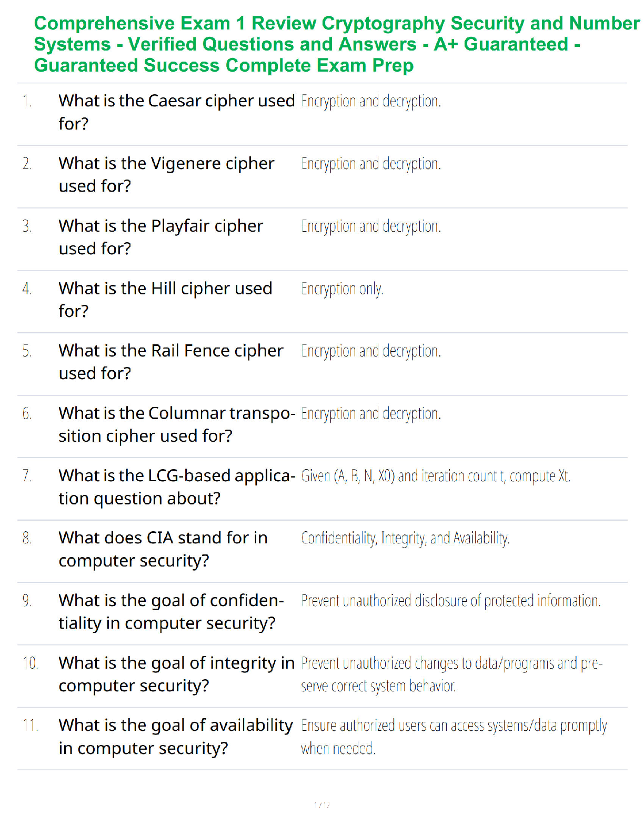Click the page number indicator at bottom
Screen dimensions: 644x834
point(322,805)
